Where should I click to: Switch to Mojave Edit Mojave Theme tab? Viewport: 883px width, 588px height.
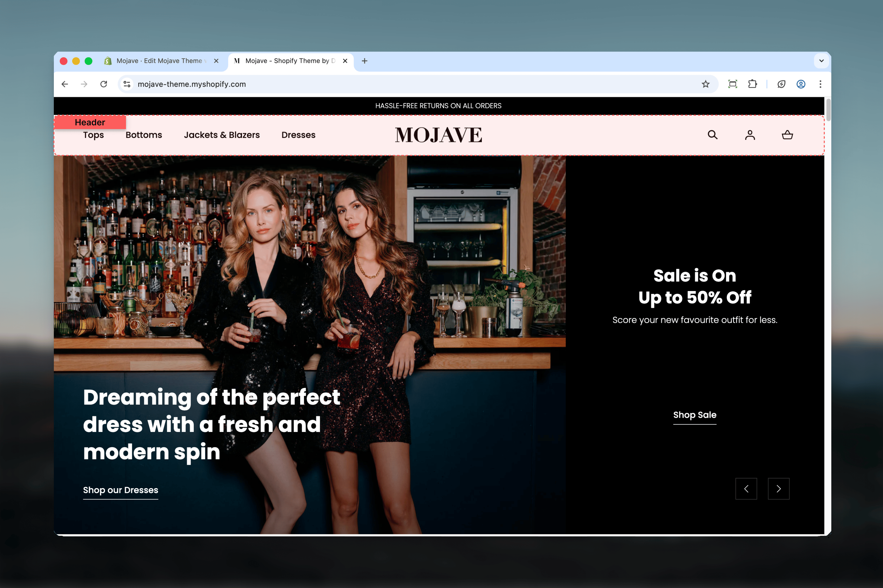point(161,61)
